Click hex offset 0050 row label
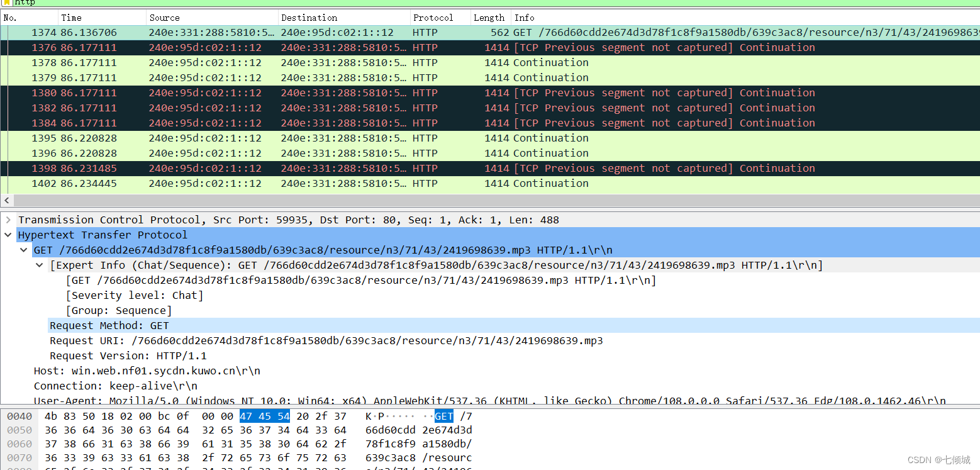The height and width of the screenshot is (470, 980). [19, 430]
